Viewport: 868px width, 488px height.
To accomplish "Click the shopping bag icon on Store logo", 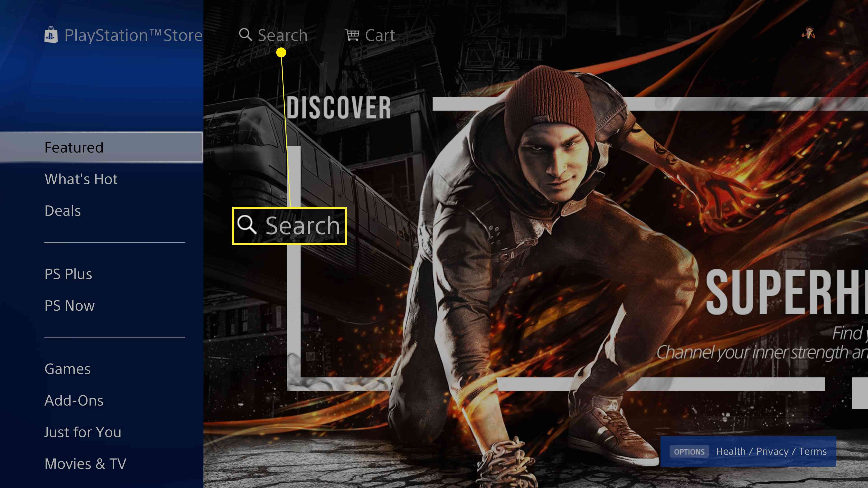I will 51,34.
